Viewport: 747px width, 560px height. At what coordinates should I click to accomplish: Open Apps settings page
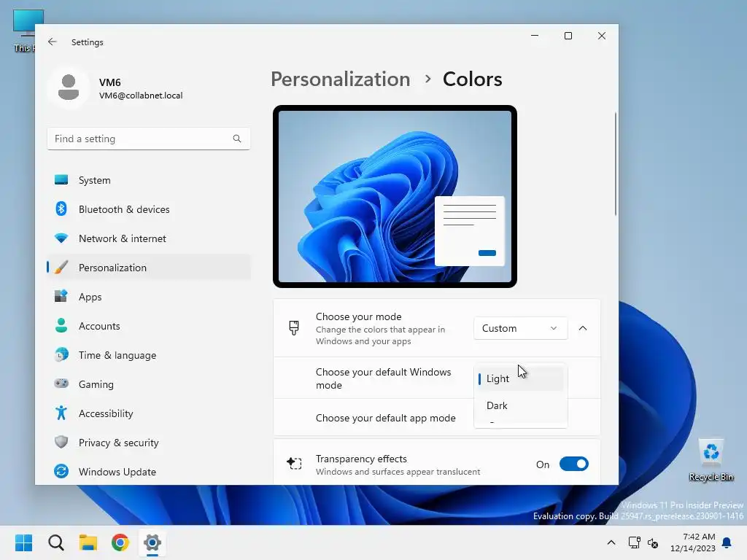[149, 296]
